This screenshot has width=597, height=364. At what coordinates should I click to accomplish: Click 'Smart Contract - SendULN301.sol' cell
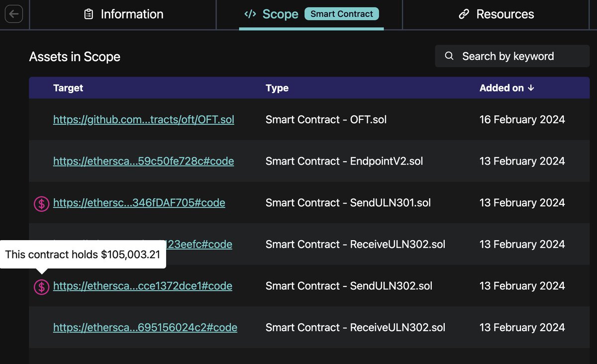click(x=348, y=203)
